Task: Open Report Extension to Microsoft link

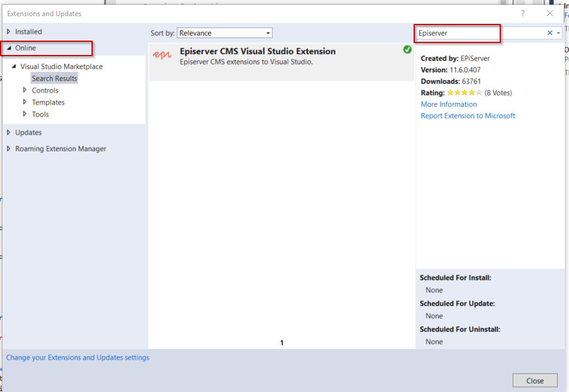Action: pos(468,116)
